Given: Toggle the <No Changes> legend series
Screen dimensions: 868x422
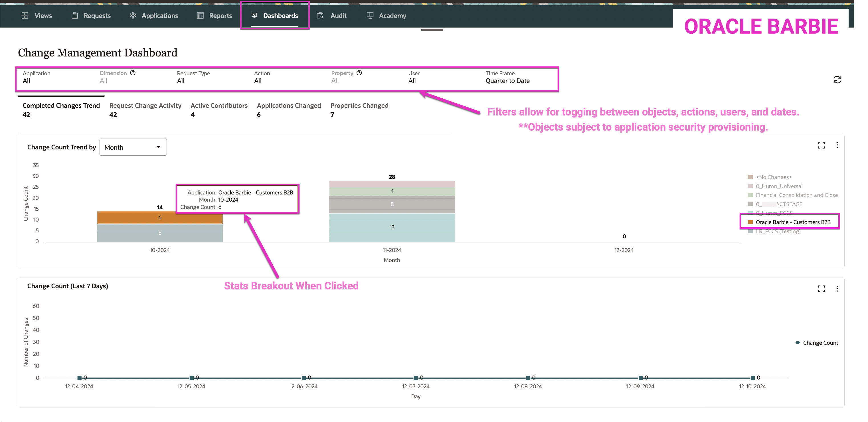Looking at the screenshot, I should (773, 177).
